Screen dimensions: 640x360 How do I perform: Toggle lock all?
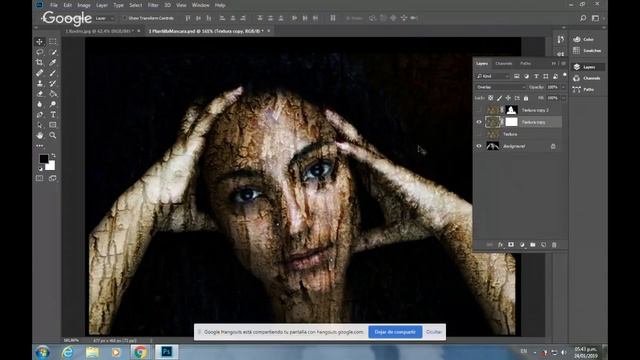pyautogui.click(x=526, y=98)
